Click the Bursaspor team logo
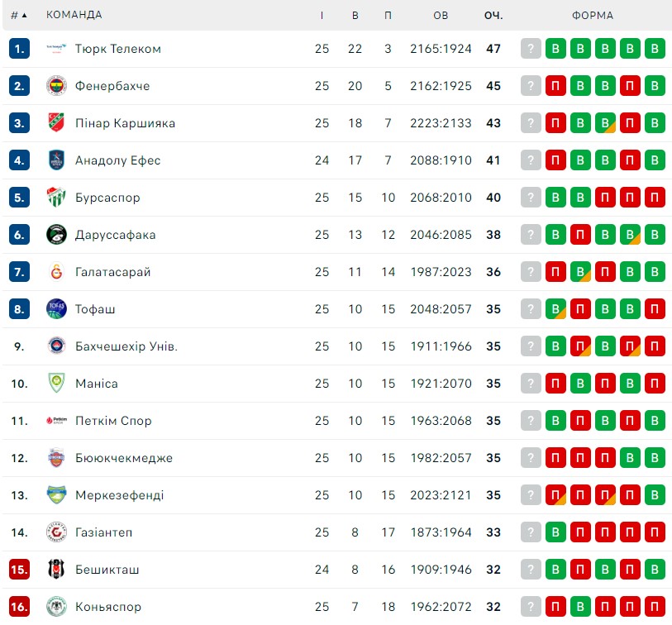The image size is (672, 625). click(x=56, y=198)
